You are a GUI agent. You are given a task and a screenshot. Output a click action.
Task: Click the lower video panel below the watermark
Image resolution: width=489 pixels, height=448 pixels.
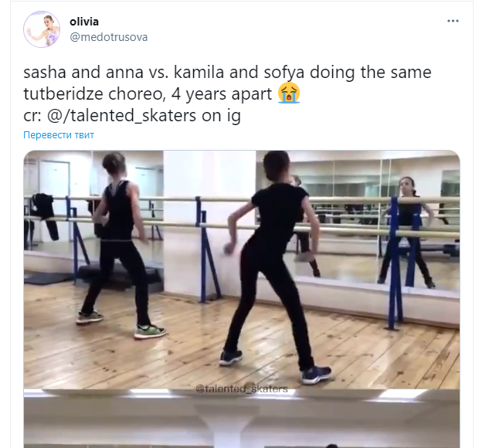[242, 419]
